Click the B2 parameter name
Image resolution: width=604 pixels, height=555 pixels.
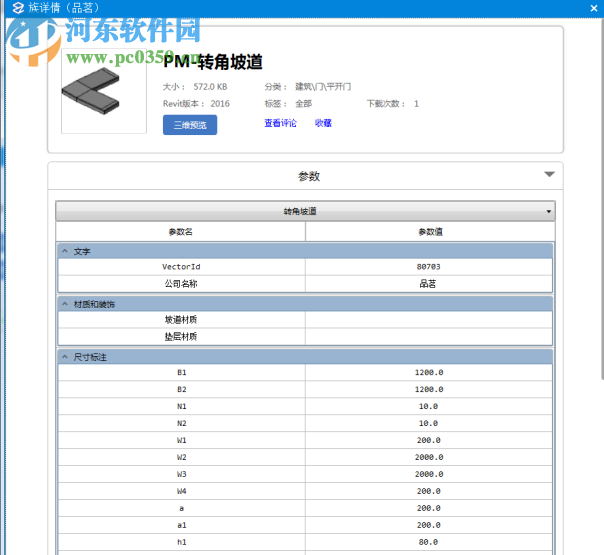pyautogui.click(x=182, y=389)
